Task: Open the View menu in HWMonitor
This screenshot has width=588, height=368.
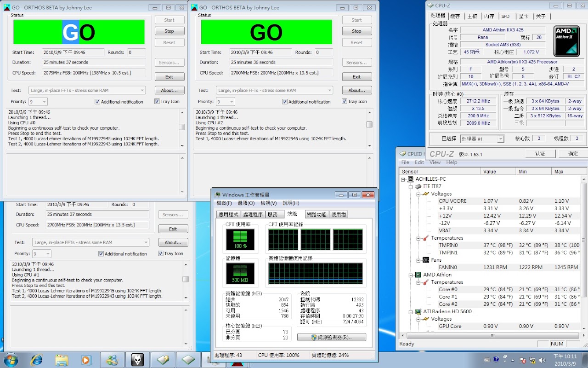Action: pos(435,162)
